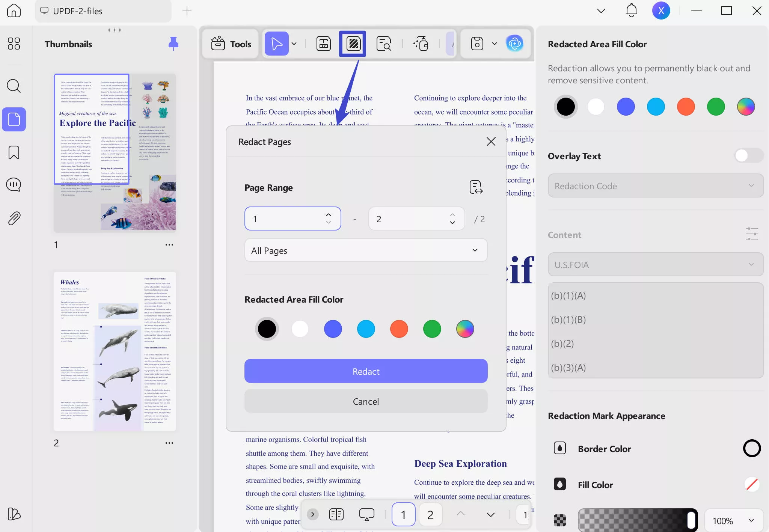Screen dimensions: 769x532
Task: Open the Attachments paperclip panel
Action: 14,218
